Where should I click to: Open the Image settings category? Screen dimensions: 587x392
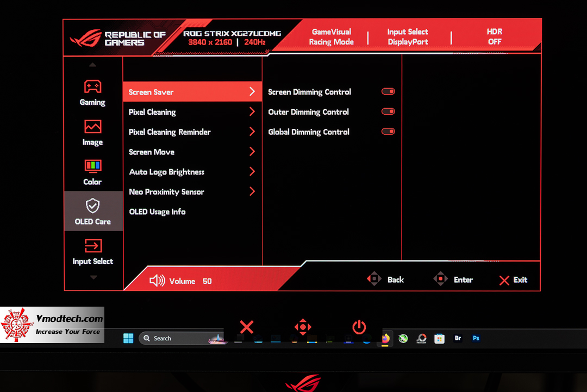(92, 133)
